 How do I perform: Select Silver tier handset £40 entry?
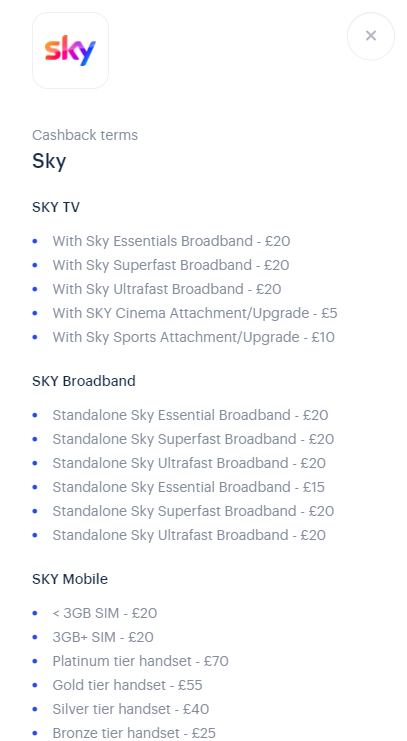pos(130,709)
